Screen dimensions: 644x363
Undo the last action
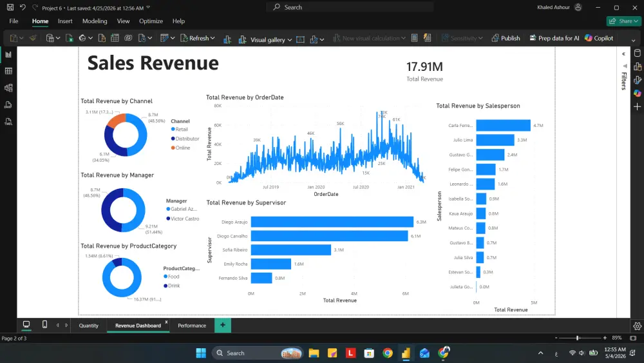point(23,7)
